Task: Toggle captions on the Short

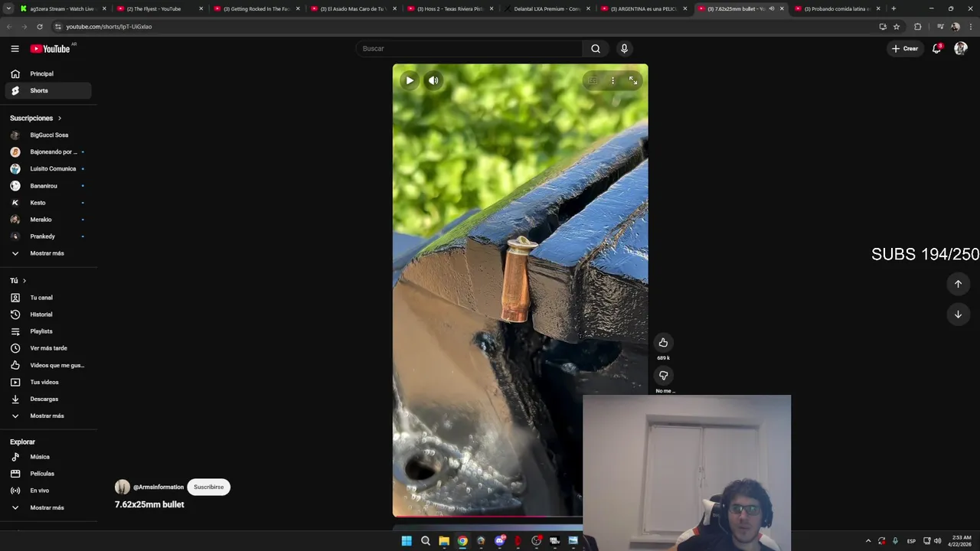Action: coord(593,80)
